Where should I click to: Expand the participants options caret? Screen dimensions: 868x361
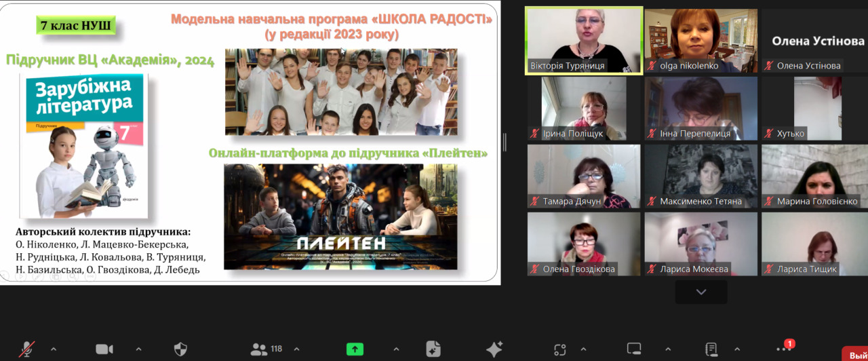coord(296,349)
